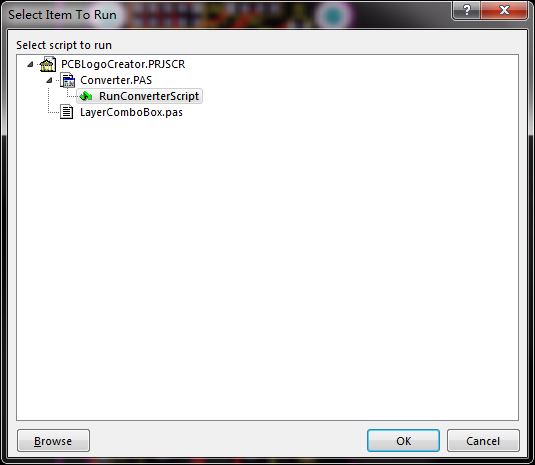Click the LayerComboBox.pas document icon
The image size is (535, 465).
click(x=67, y=112)
